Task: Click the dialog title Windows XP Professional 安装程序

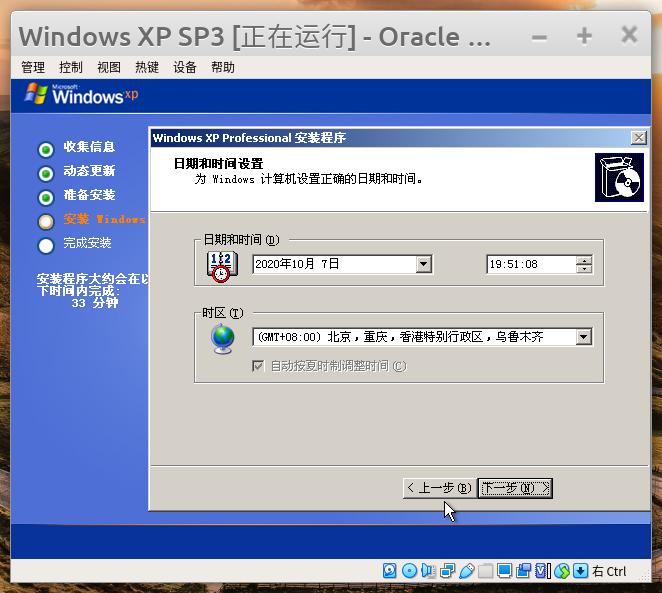Action: pos(249,138)
